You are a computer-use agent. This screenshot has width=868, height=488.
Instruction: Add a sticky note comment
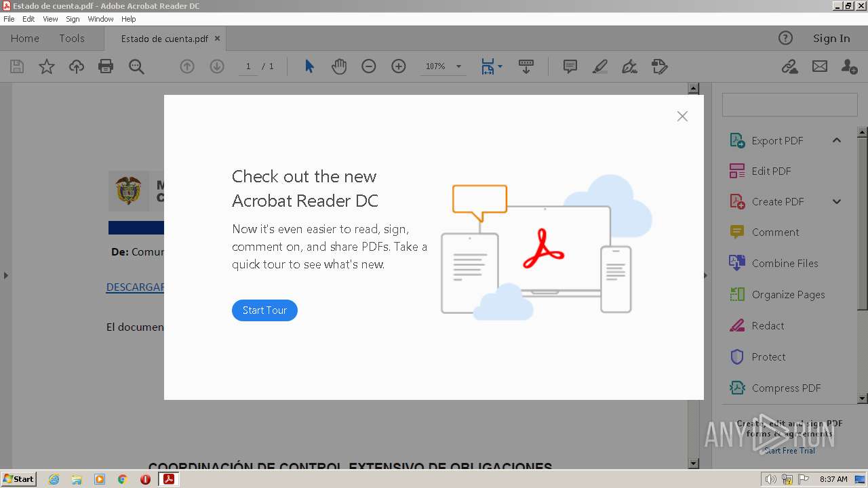(x=570, y=66)
